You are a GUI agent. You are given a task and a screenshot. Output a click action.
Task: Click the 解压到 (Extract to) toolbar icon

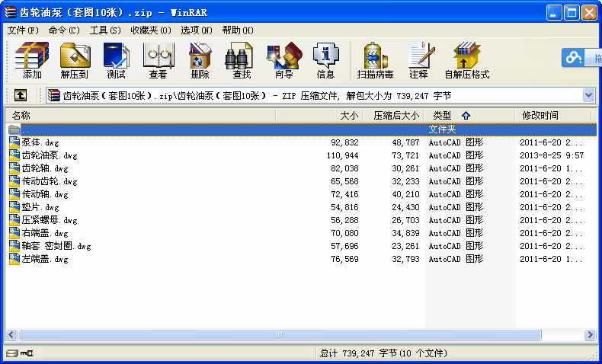tap(75, 56)
